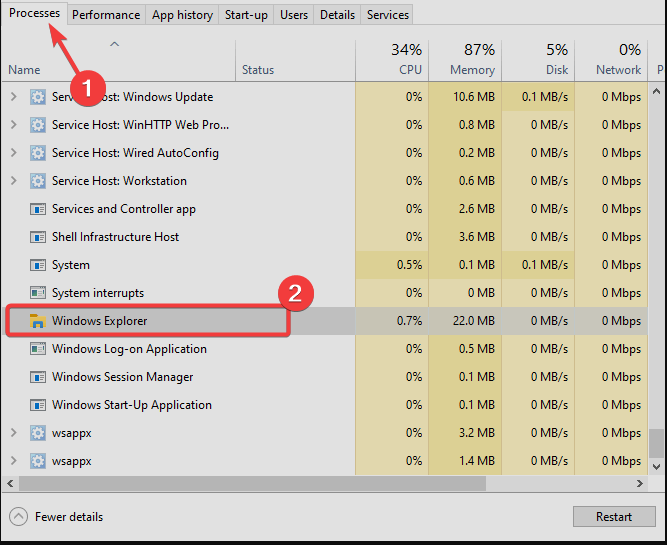Click the vertical scrollbar down arrow

(x=657, y=467)
